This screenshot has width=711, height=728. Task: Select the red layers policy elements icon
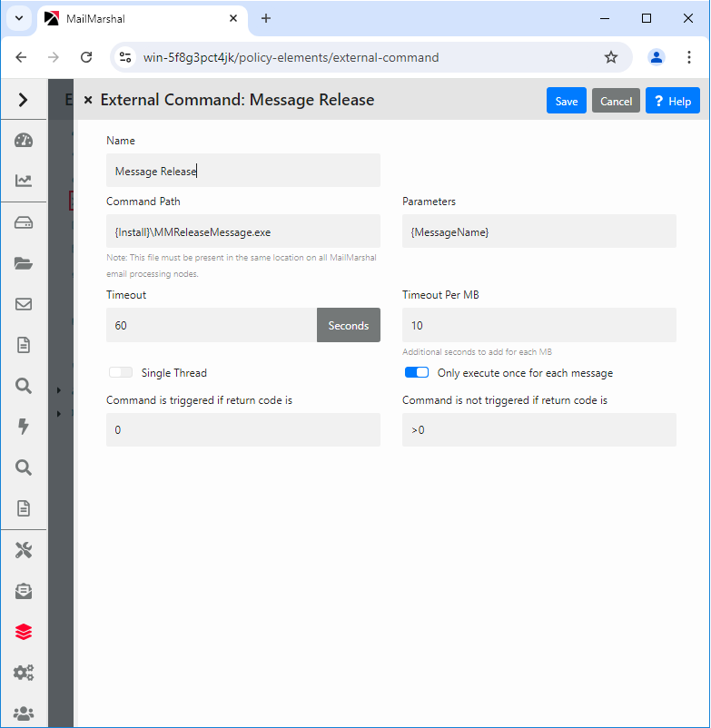[24, 632]
